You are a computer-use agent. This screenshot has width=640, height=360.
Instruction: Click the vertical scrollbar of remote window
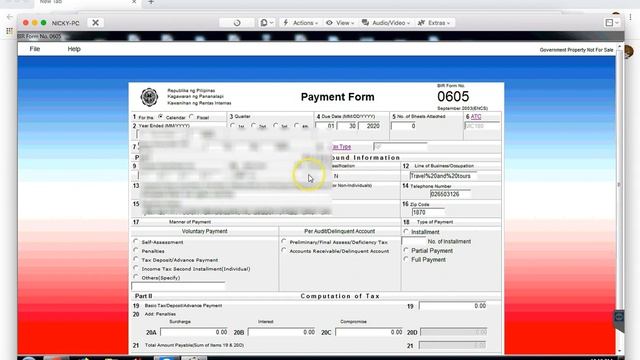tap(619, 185)
